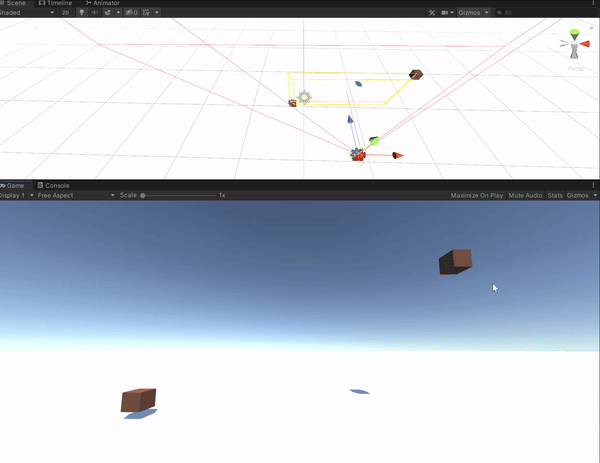Toggle 2D view mode in Scene

coord(65,13)
